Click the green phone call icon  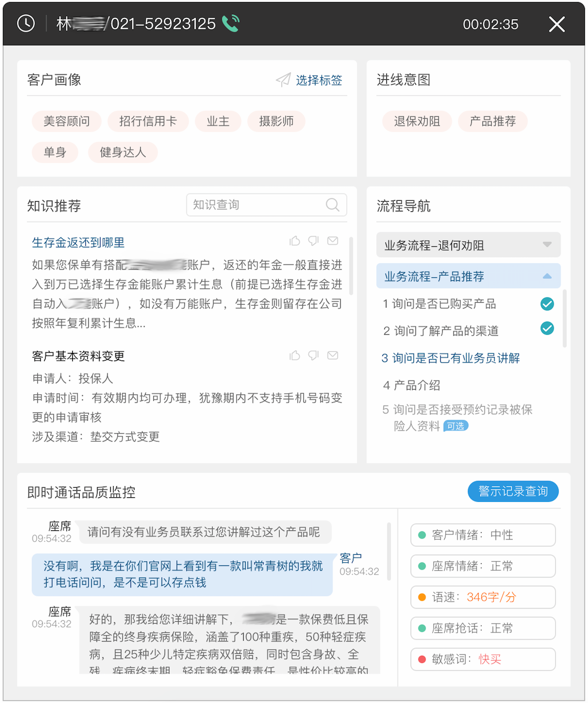[231, 23]
